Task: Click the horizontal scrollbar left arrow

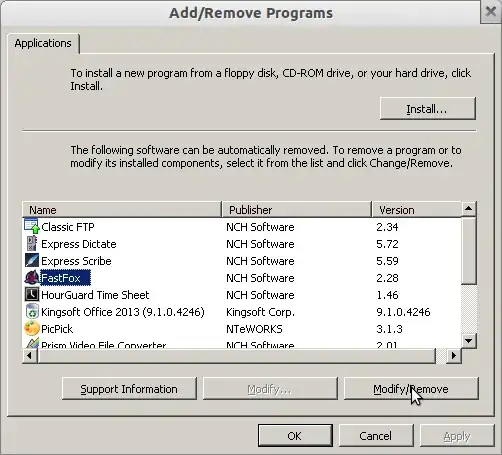Action: 30,355
